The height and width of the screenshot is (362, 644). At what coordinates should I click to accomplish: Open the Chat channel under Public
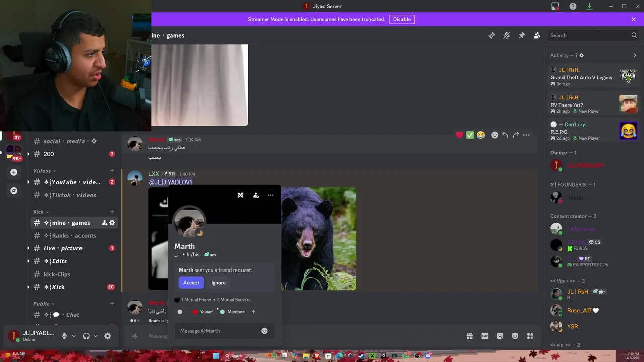click(74, 315)
